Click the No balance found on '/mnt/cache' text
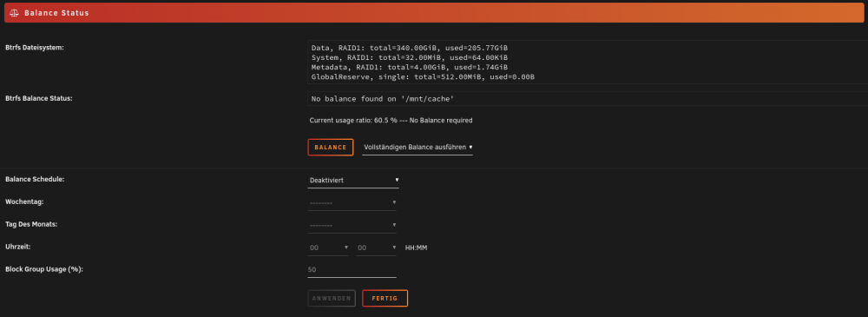The width and height of the screenshot is (868, 317). [x=383, y=99]
